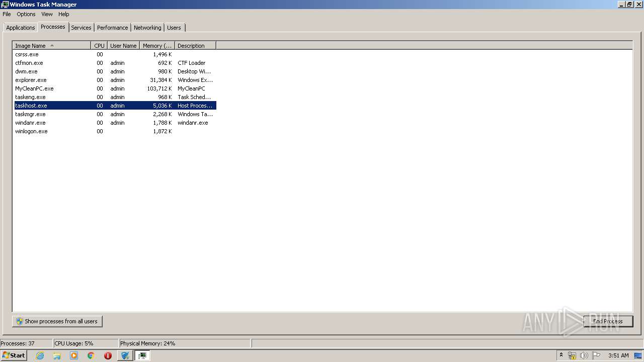Open network status tray icon
This screenshot has width=644, height=362.
(x=572, y=355)
